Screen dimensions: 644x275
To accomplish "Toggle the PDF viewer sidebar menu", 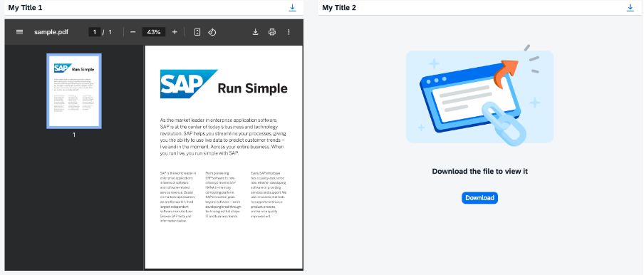I will [x=19, y=32].
